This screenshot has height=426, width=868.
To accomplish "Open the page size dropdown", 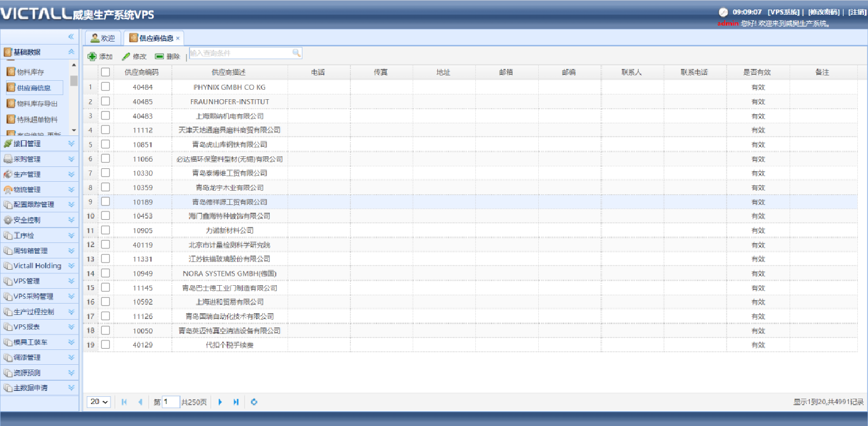I will pos(99,402).
